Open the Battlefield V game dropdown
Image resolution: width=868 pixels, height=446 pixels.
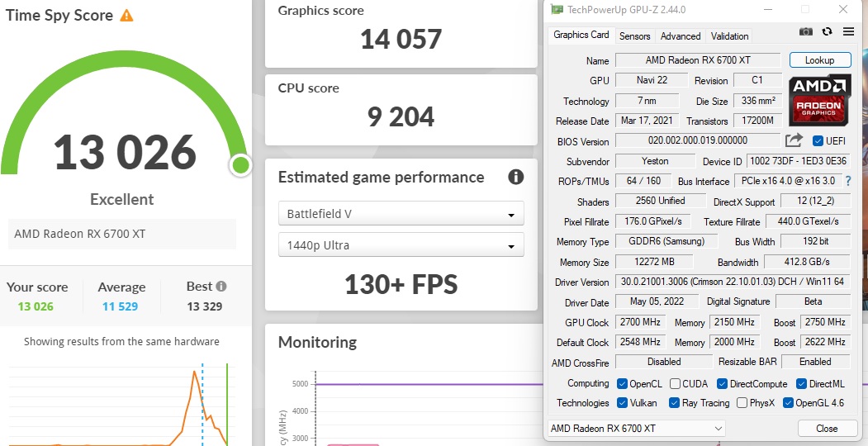401,214
